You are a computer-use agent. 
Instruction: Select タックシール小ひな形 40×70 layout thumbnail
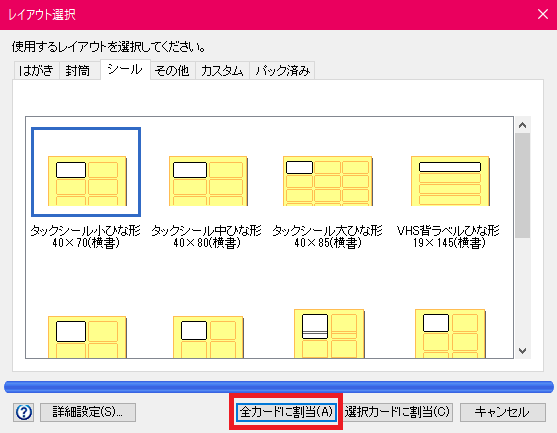coord(87,181)
